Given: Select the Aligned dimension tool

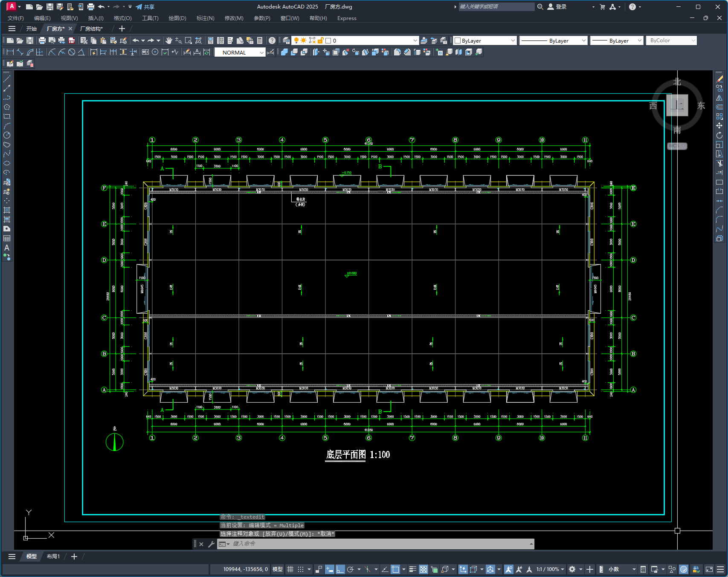Looking at the screenshot, I should (x=20, y=52).
